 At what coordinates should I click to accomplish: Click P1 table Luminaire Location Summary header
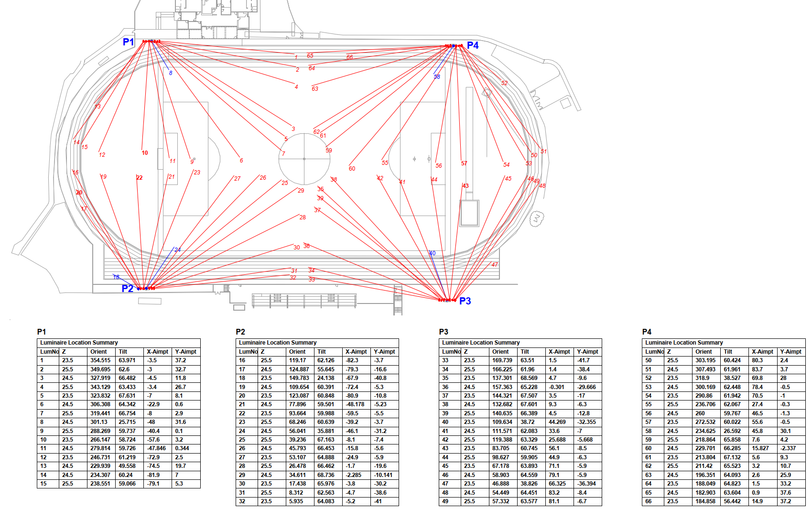[79, 343]
